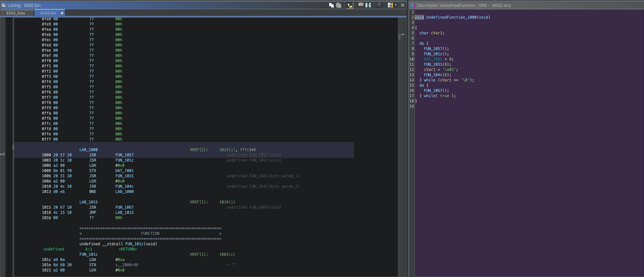644x277 pixels.
Task: Click the 'void' return type in decompiler
Action: pos(419,17)
